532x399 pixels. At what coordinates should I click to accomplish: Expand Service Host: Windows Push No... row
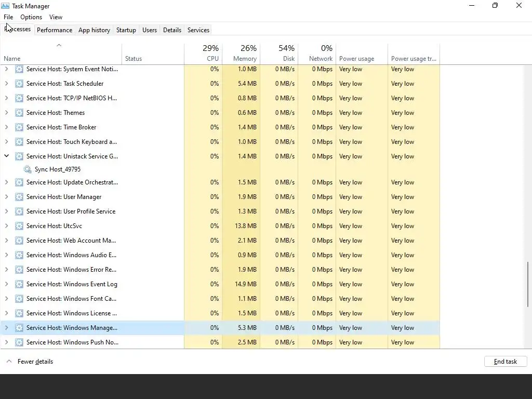click(x=6, y=342)
